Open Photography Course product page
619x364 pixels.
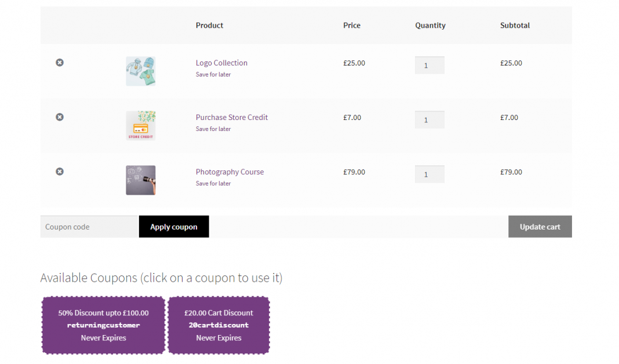pos(230,172)
